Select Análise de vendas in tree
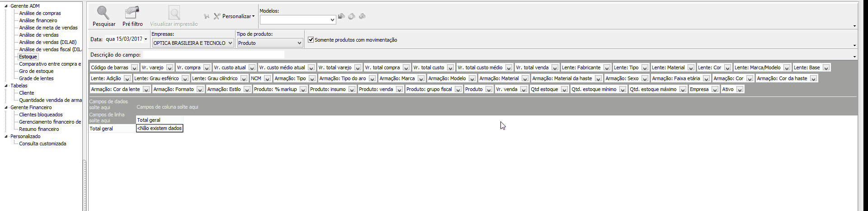Screen dimensions: 868x211 click(39, 35)
